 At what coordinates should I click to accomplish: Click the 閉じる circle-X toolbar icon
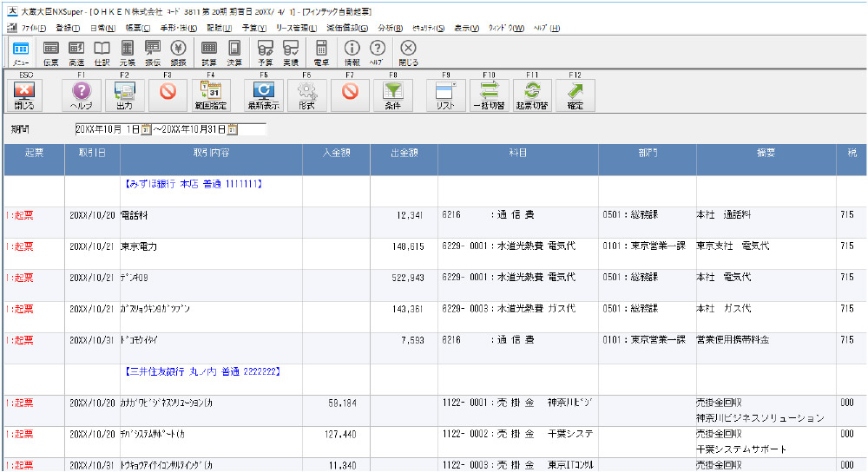(x=408, y=53)
